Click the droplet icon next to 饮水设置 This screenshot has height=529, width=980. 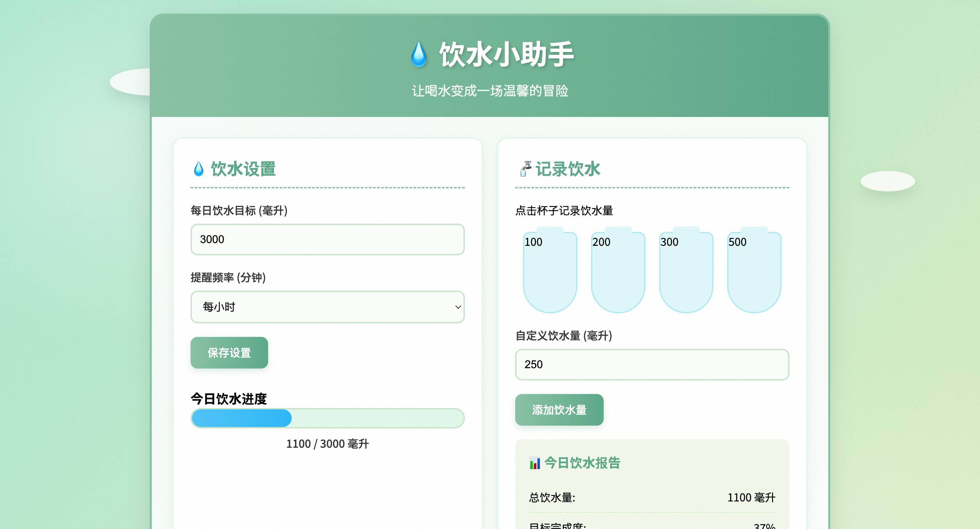point(198,169)
